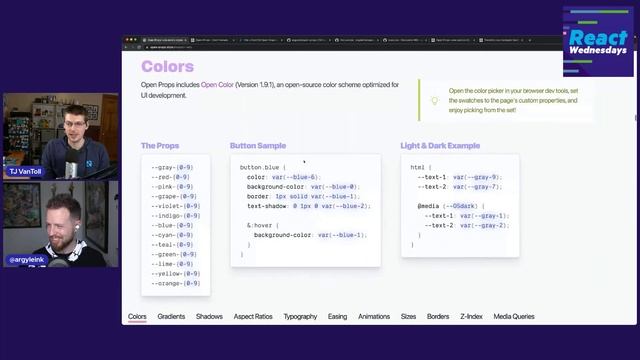Click the Colors page heading
The width and height of the screenshot is (640, 360).
(x=167, y=67)
